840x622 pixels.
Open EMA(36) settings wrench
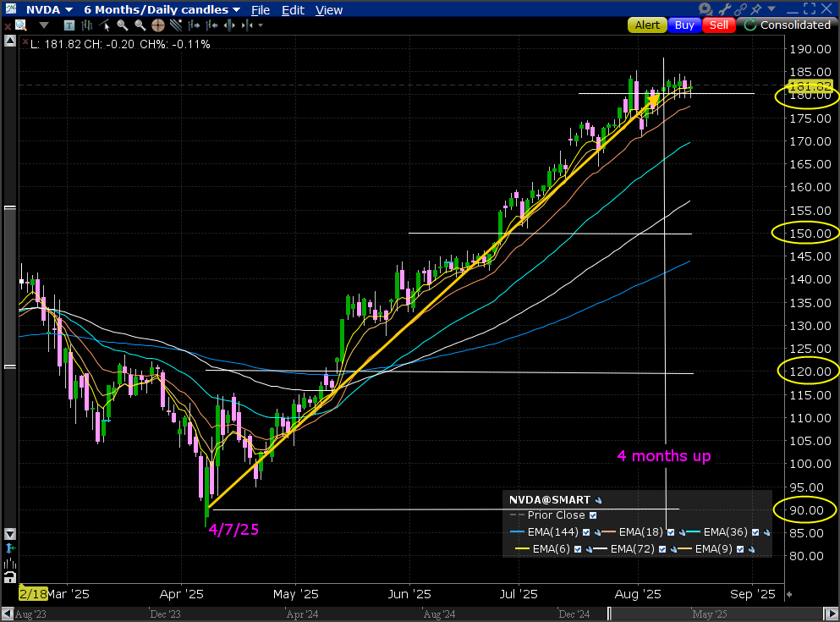(x=766, y=532)
